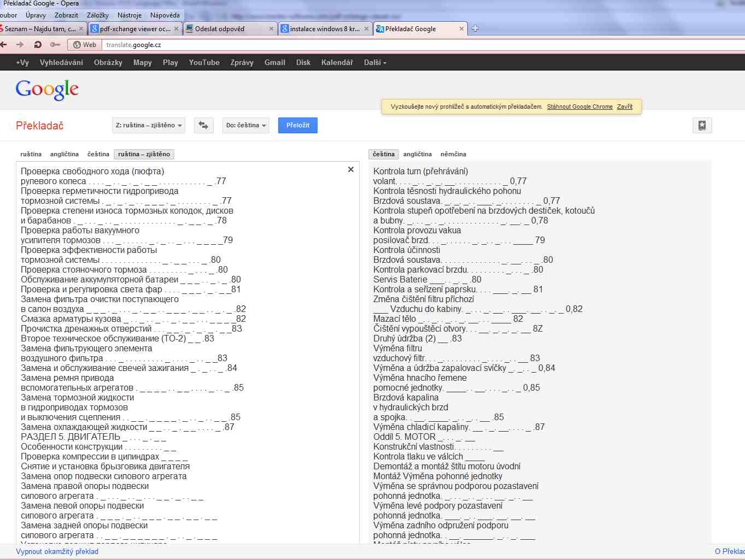This screenshot has height=560, width=745.
Task: Reload the page with the refresh icon
Action: (x=38, y=45)
